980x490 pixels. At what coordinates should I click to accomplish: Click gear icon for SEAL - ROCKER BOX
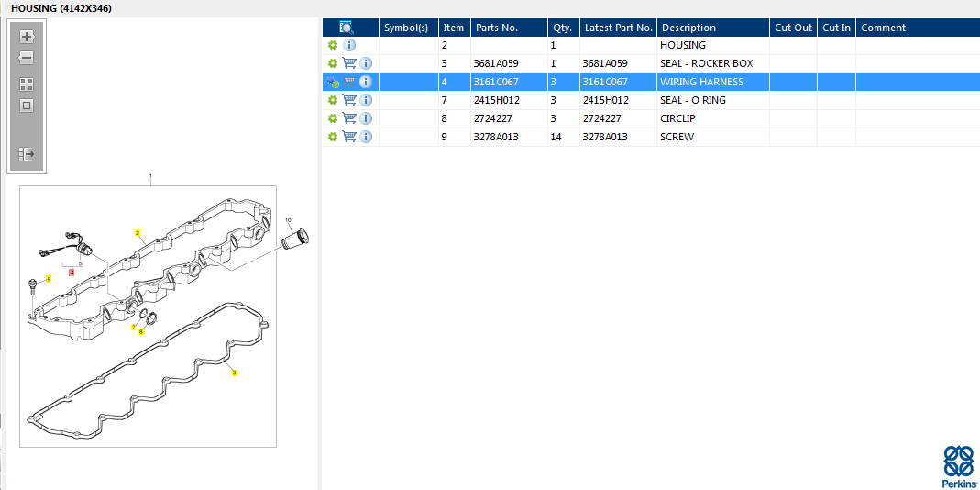coord(333,63)
